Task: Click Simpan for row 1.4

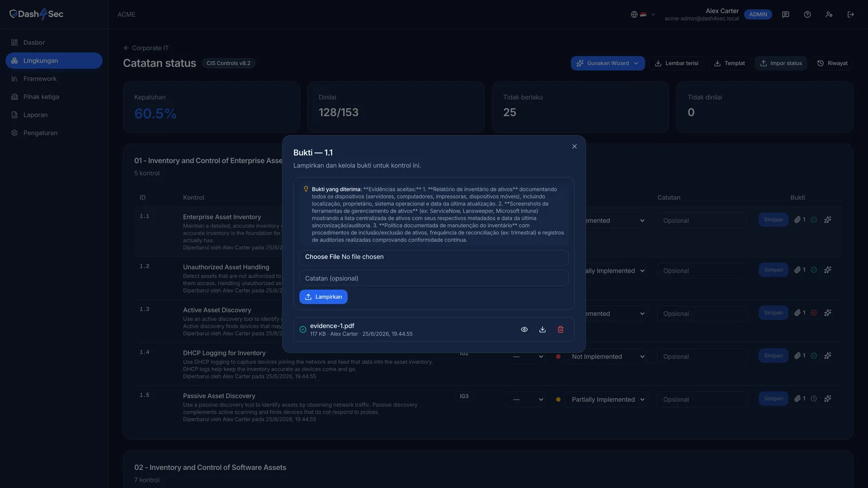Action: pyautogui.click(x=773, y=356)
